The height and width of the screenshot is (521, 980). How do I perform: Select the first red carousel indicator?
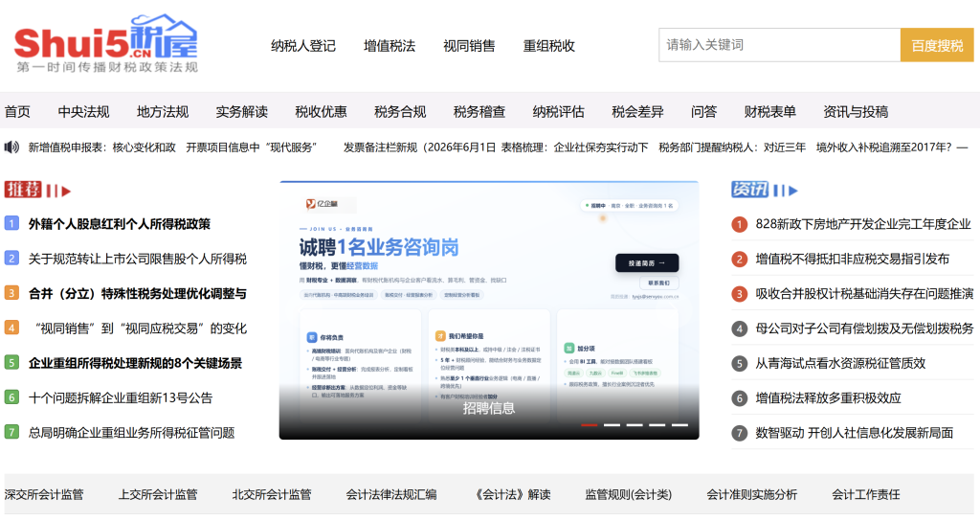[589, 424]
